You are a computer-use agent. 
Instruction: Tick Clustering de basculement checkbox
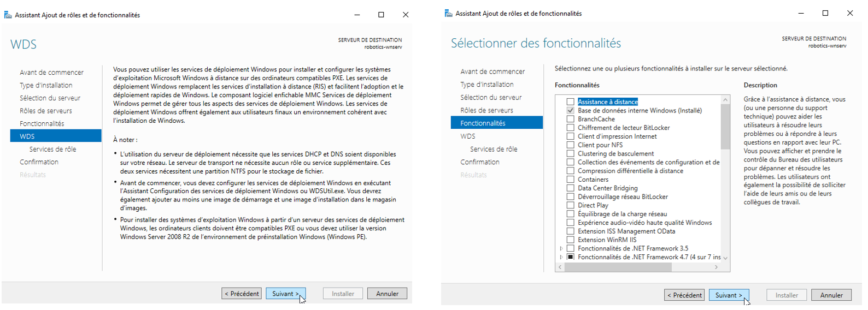pyautogui.click(x=570, y=154)
